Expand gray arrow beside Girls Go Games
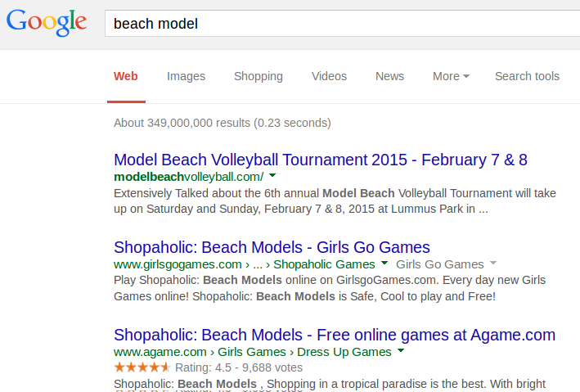Viewport: 580px width, 392px height. pyautogui.click(x=492, y=264)
